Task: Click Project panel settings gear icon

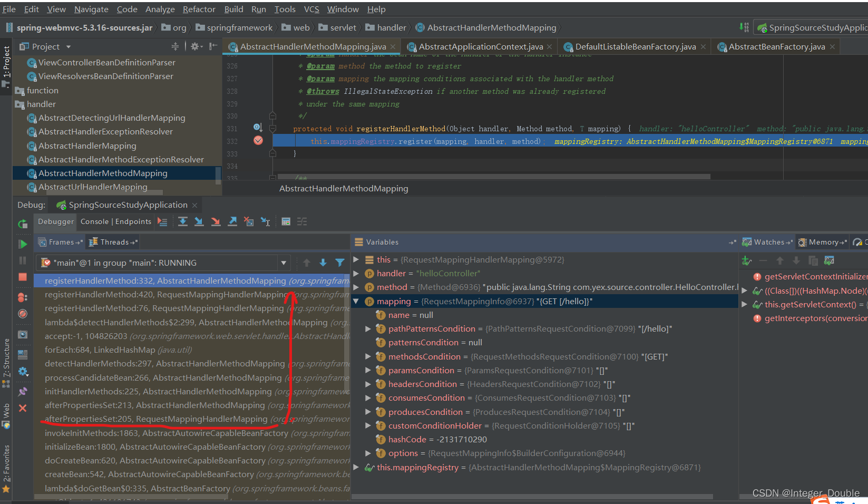Action: 196,46
